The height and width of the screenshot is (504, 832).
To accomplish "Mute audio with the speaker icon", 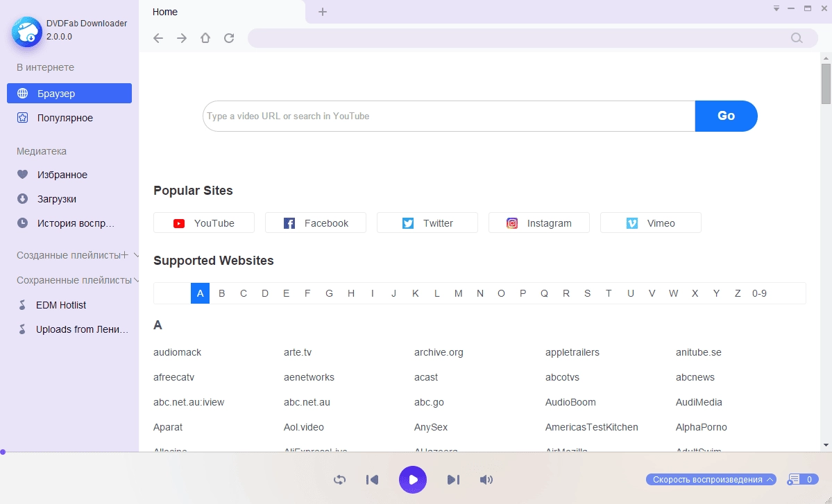I will [x=486, y=480].
